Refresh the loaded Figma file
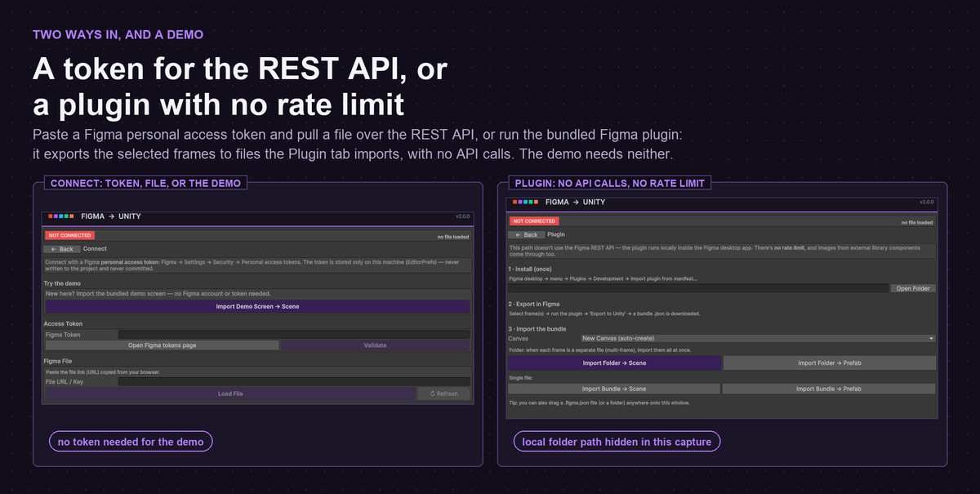 (x=444, y=394)
